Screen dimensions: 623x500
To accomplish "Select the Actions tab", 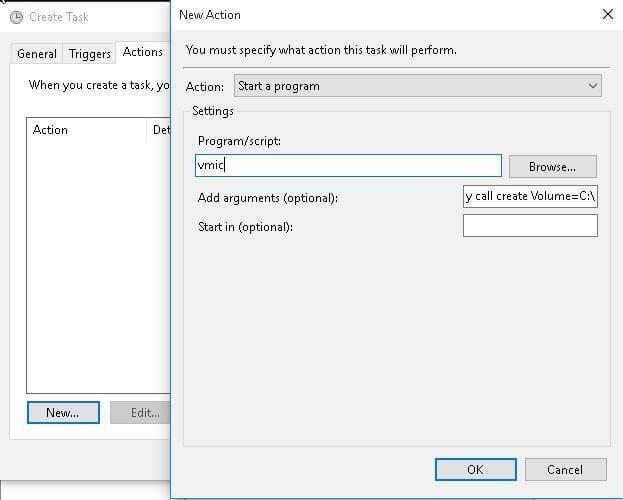I will pyautogui.click(x=143, y=52).
